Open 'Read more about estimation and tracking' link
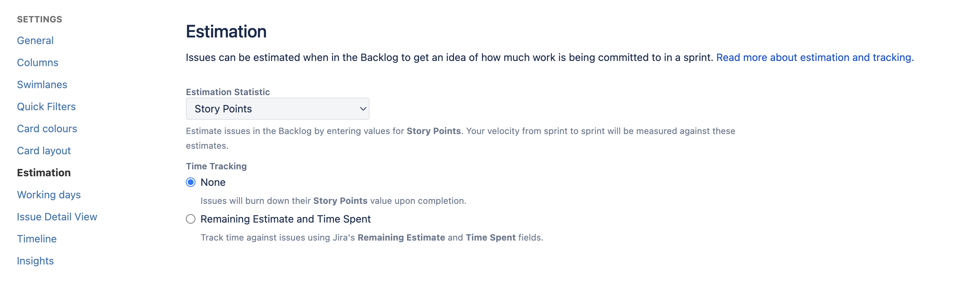The width and height of the screenshot is (980, 285). point(814,57)
